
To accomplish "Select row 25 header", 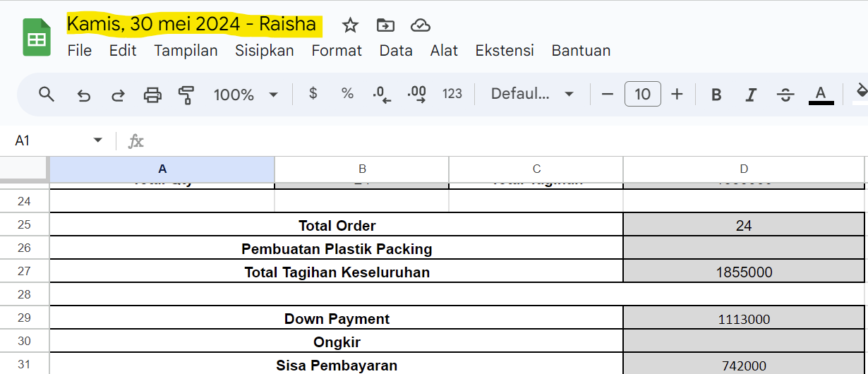I will 24,225.
